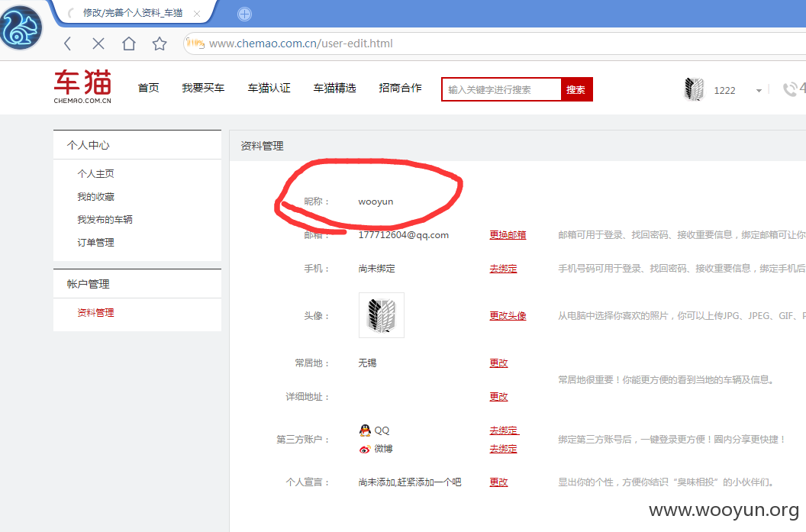Click the 尚未添加,赶紧添加一个吧 text

pyautogui.click(x=410, y=482)
